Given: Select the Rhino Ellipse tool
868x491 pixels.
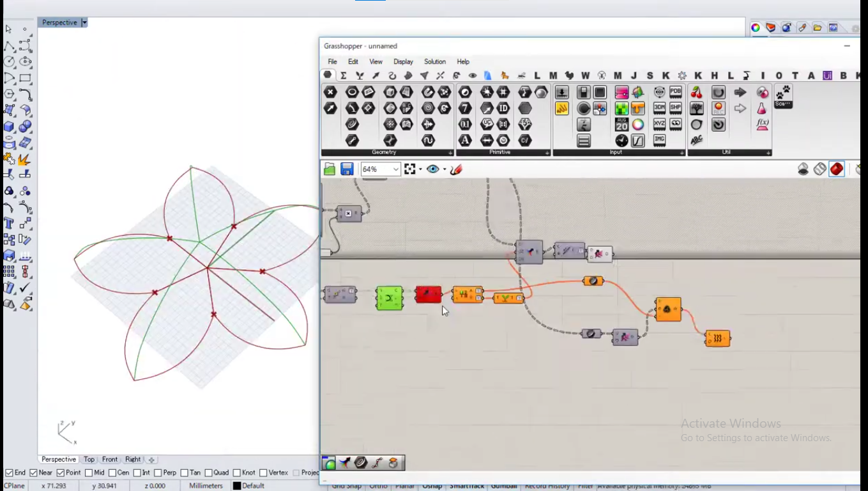Looking at the screenshot, I should click(26, 62).
